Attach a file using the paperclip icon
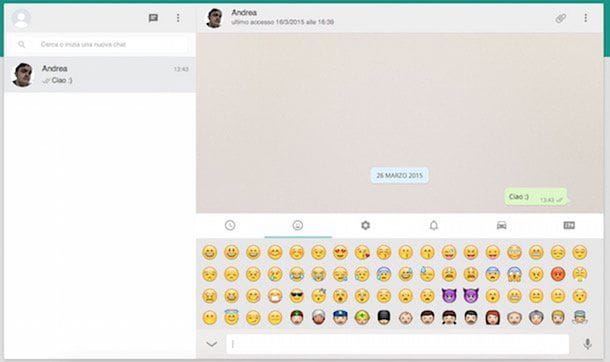Image resolution: width=610 pixels, height=362 pixels. point(561,18)
